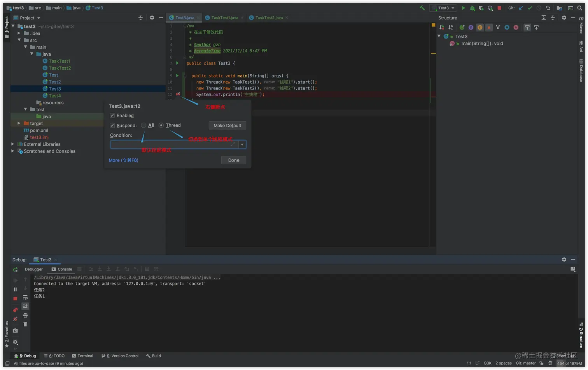The width and height of the screenshot is (588, 370).
Task: Select the Thread suspend radio option
Action: [161, 125]
